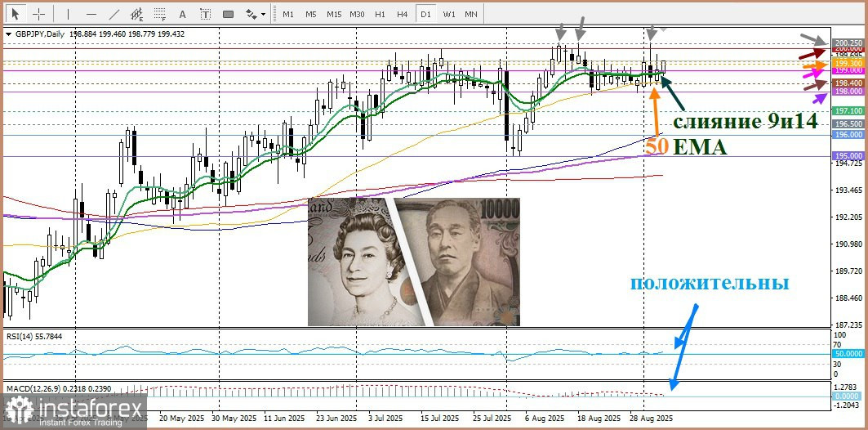Click the 194.725 price axis value
The width and height of the screenshot is (868, 430).
[848, 163]
